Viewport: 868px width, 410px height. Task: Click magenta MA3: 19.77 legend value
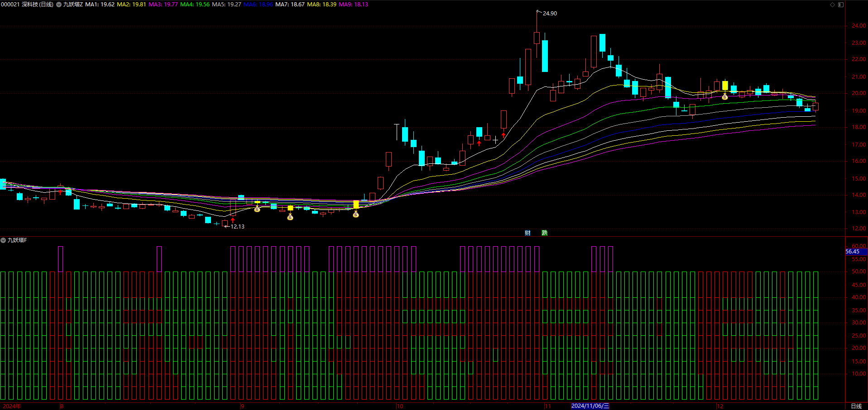163,5
